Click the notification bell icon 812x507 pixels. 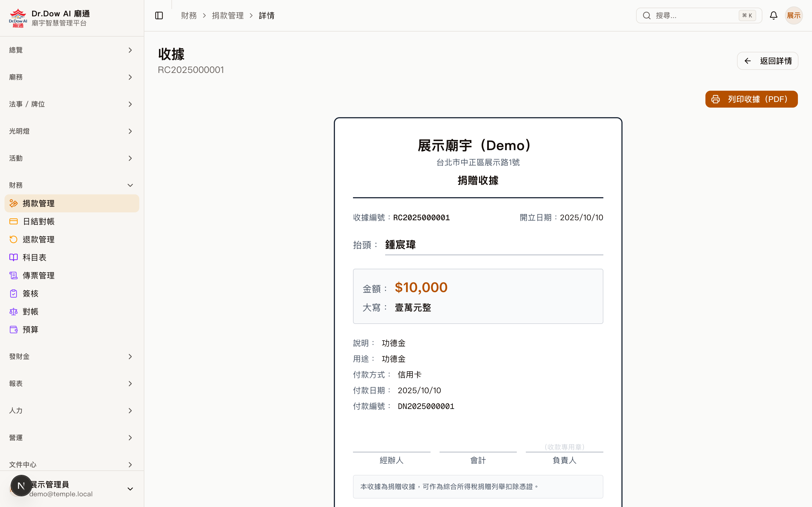(773, 15)
